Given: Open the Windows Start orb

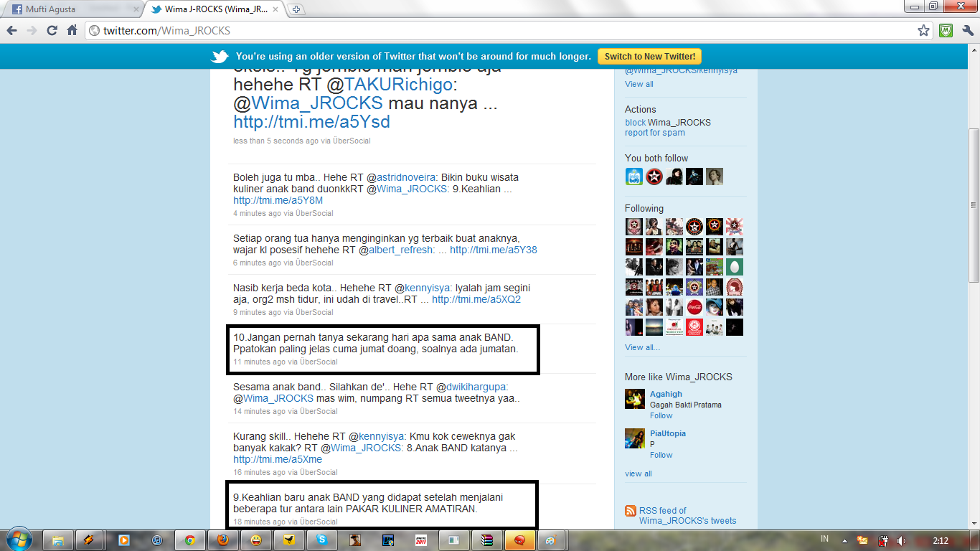Looking at the screenshot, I should pos(19,540).
